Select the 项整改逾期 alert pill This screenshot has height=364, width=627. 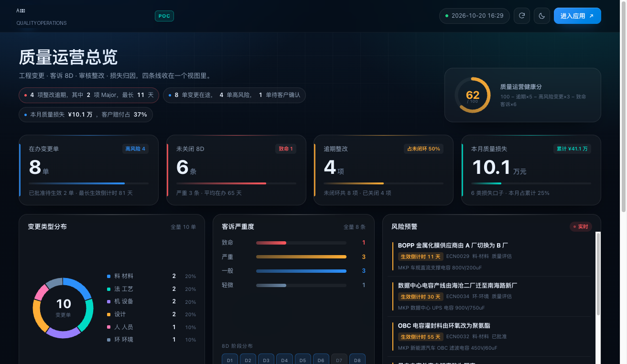89,95
